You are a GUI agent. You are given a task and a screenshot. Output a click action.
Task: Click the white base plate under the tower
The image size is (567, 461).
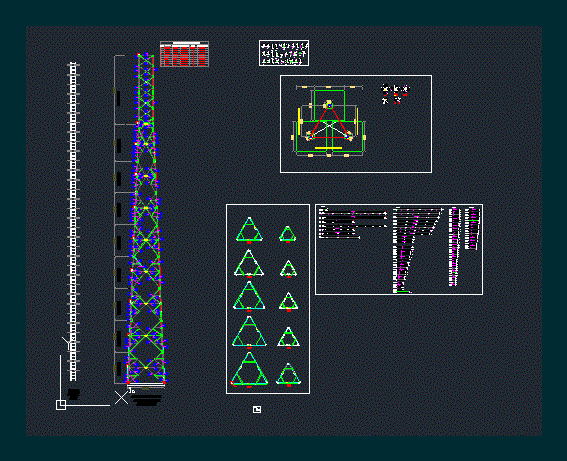click(x=146, y=385)
